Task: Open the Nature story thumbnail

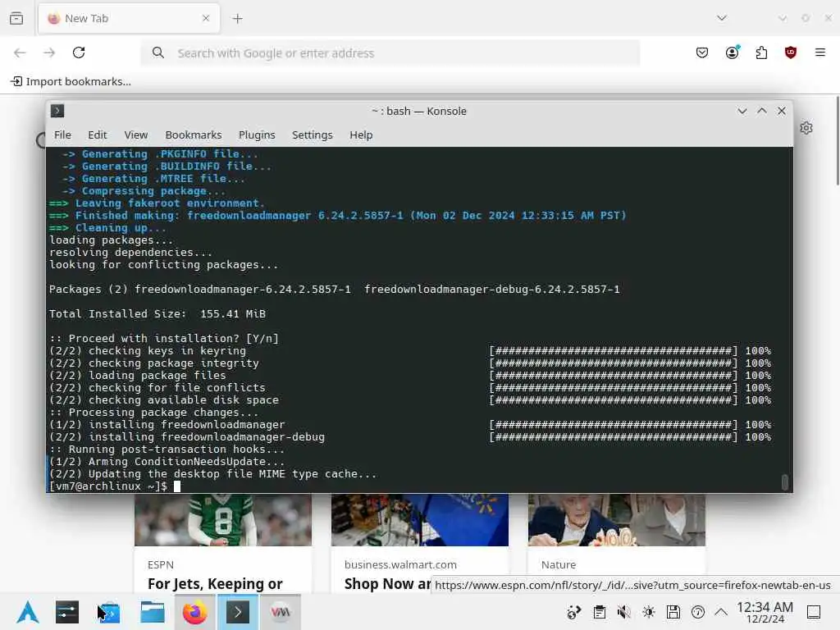Action: [x=617, y=519]
